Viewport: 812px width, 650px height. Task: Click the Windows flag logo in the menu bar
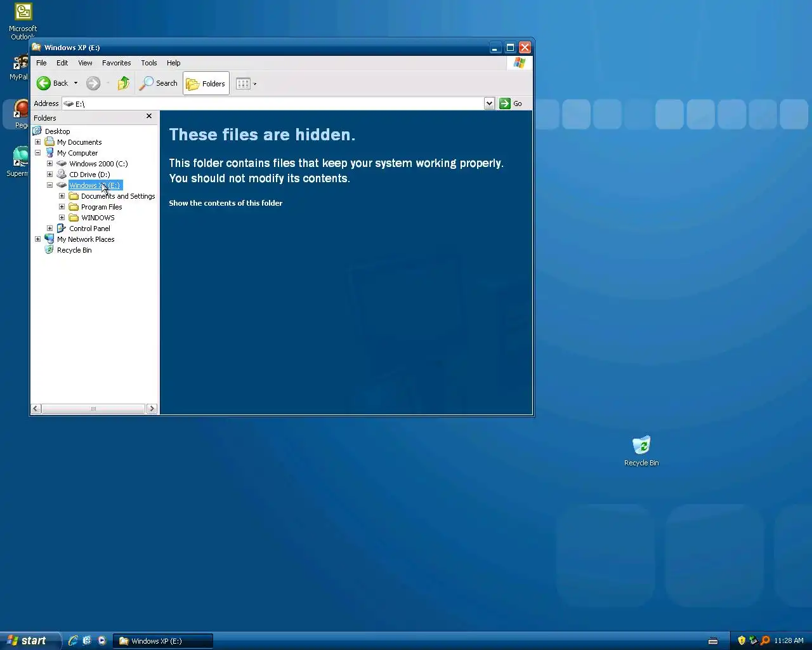pos(520,63)
